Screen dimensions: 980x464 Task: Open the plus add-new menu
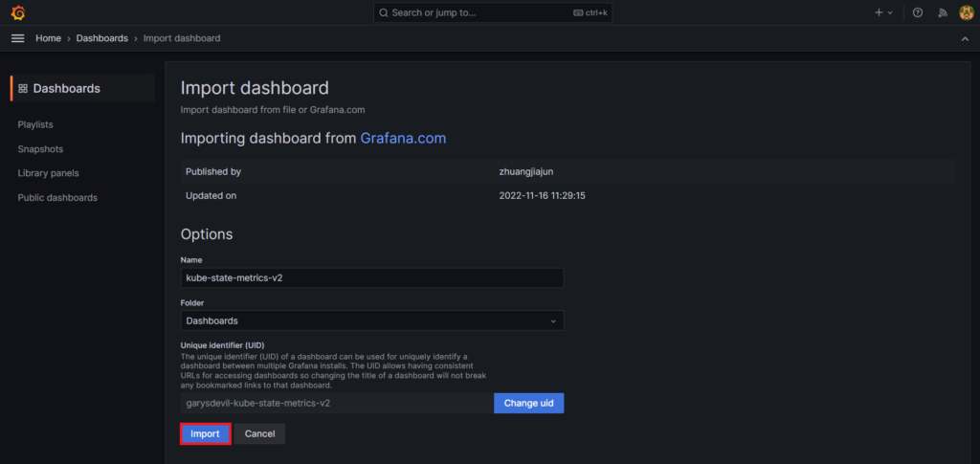(883, 12)
